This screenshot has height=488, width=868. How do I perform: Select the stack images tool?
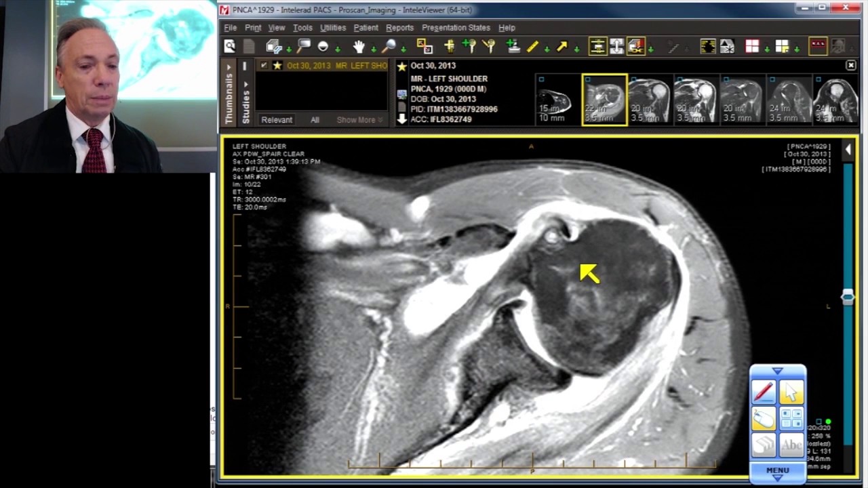point(274,46)
